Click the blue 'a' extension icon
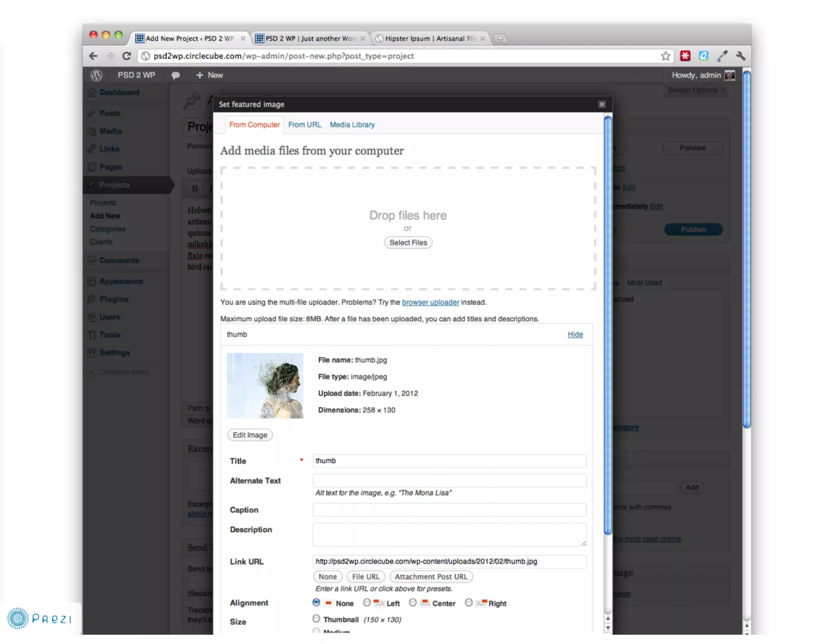The height and width of the screenshot is (644, 834). [704, 56]
